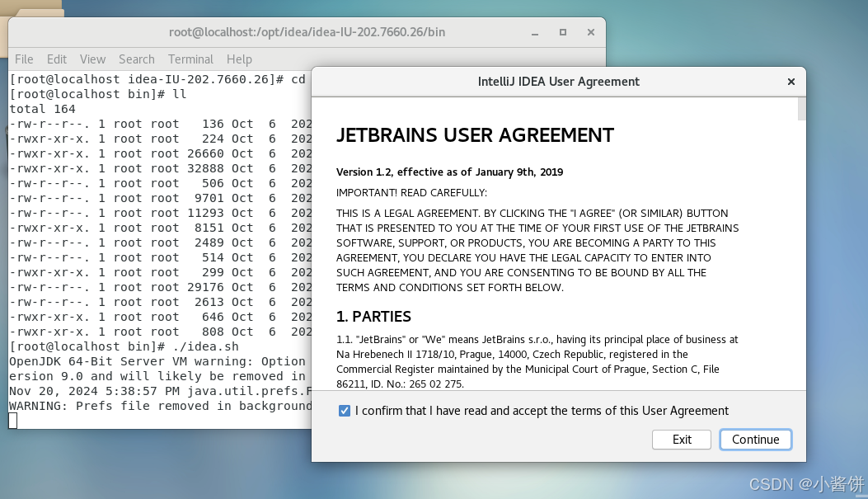Open the Terminal menu in terminal window

(190, 59)
